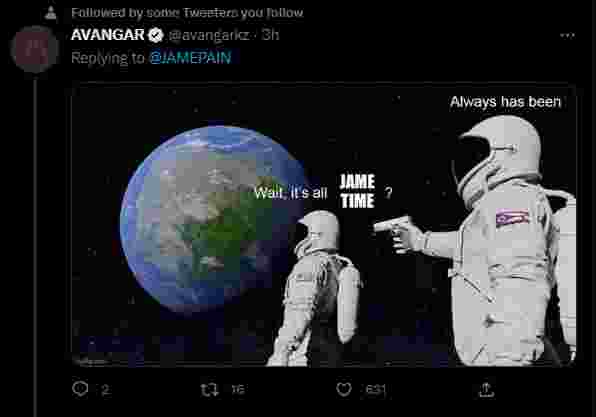596x417 pixels.
Task: Click the like count number
Action: click(x=375, y=390)
